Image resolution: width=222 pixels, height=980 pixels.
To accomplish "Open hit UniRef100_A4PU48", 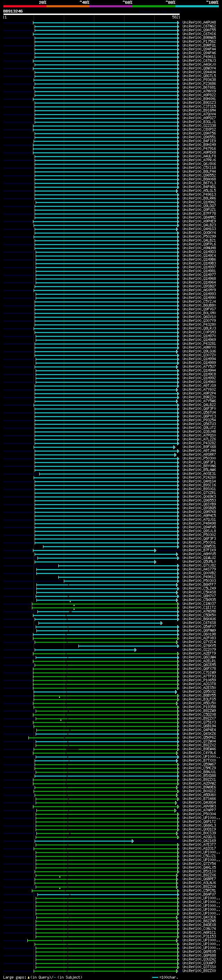I will pyautogui.click(x=199, y=23).
